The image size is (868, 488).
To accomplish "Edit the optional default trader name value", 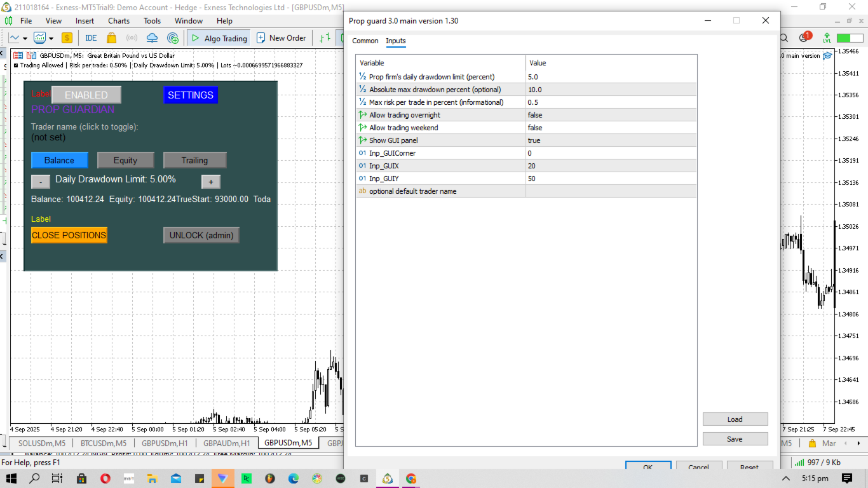I will click(611, 191).
